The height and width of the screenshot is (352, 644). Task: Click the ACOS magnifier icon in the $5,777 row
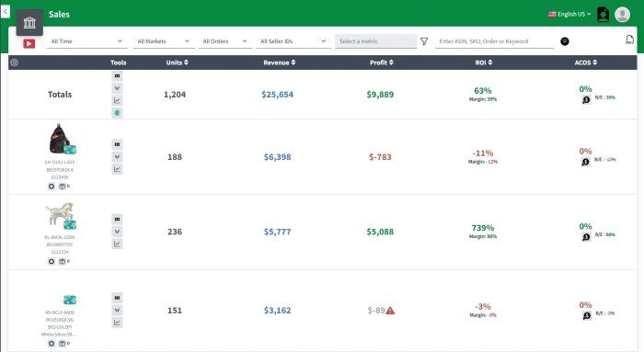click(586, 237)
